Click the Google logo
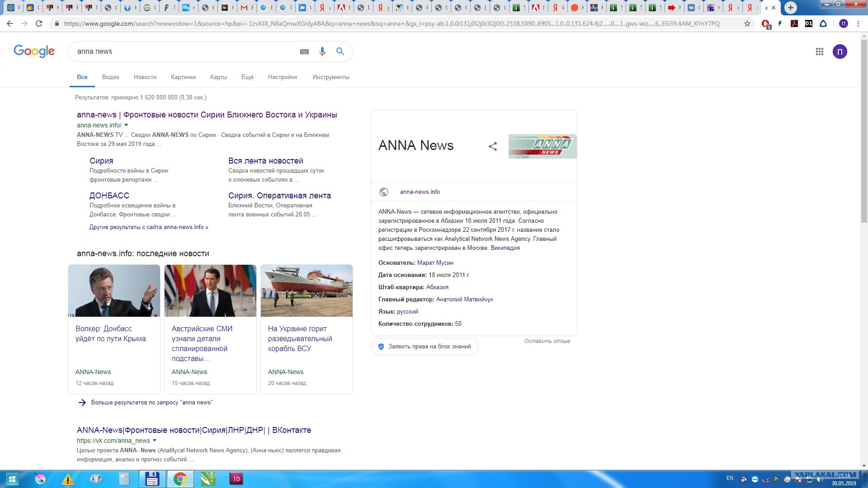Viewport: 868px width, 488px height. [34, 51]
